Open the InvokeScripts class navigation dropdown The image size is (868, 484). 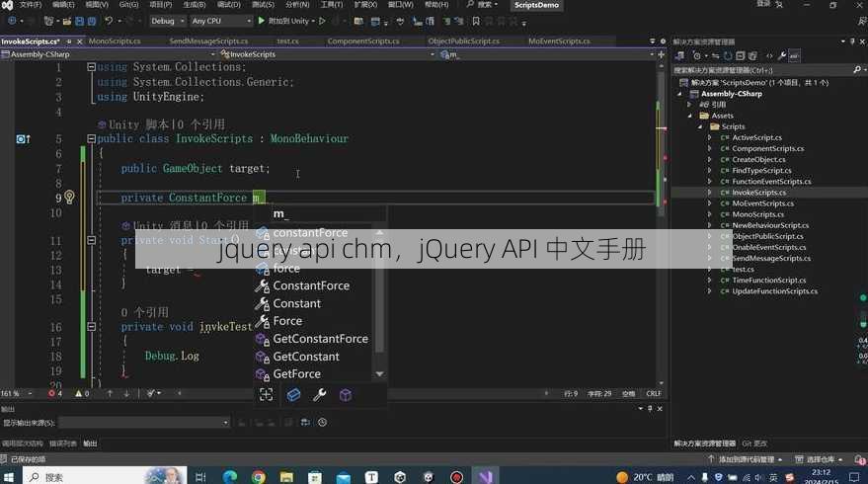(x=327, y=54)
